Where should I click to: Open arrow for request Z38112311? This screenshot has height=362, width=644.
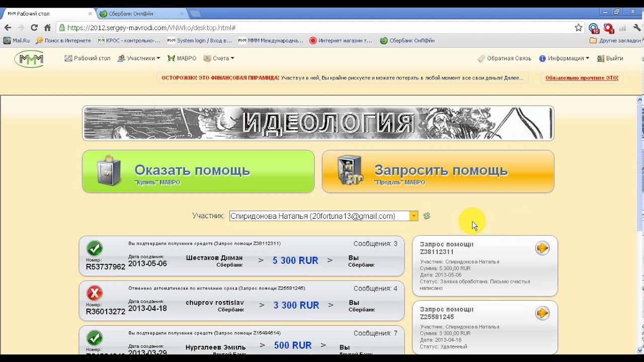(542, 248)
